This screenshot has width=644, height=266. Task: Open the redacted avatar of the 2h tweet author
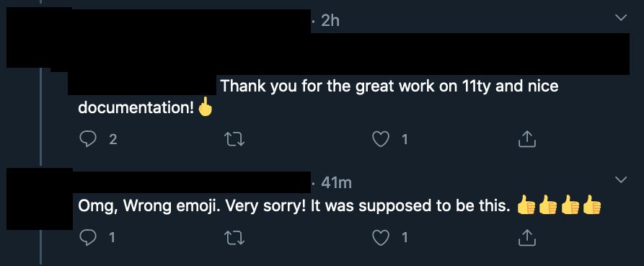(x=39, y=37)
